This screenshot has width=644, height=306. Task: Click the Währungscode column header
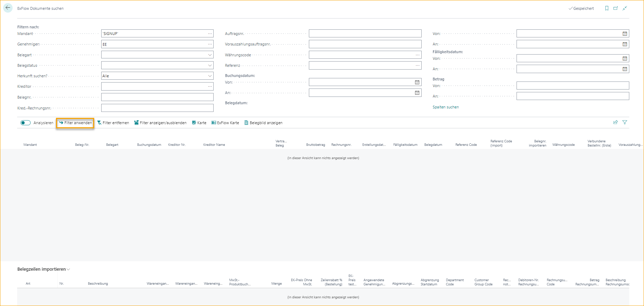click(563, 145)
